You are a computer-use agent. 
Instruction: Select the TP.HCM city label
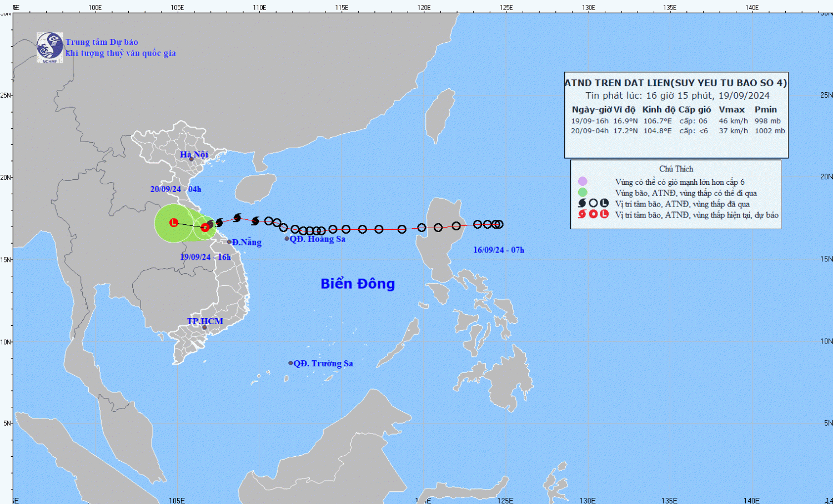click(x=205, y=321)
